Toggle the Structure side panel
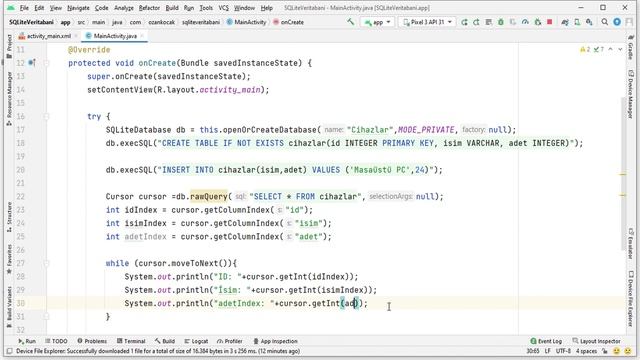Image resolution: width=640 pixels, height=360 pixels. click(x=9, y=218)
